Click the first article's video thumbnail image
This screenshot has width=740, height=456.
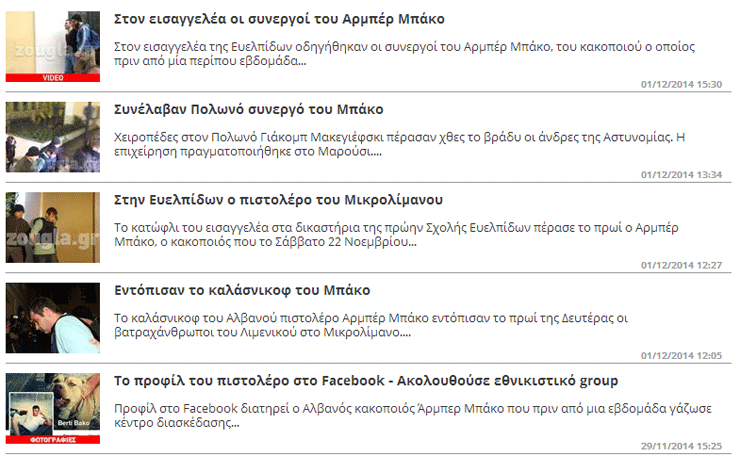coord(53,42)
